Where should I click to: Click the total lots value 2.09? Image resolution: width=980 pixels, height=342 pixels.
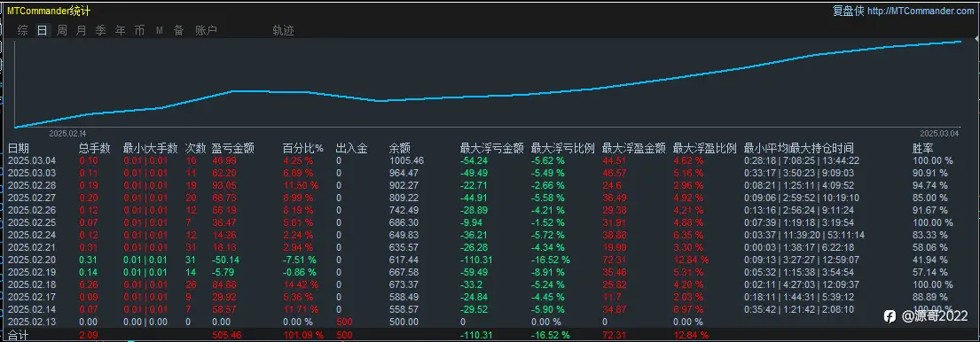coord(89,336)
